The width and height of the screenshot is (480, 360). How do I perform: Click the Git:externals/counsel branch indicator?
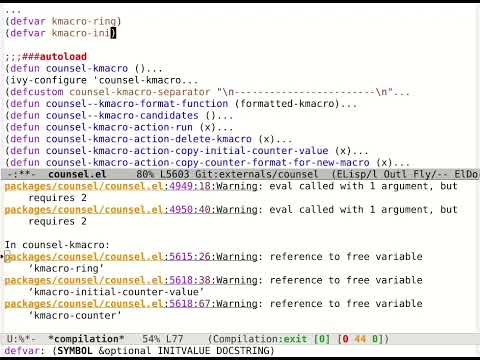(x=257, y=174)
